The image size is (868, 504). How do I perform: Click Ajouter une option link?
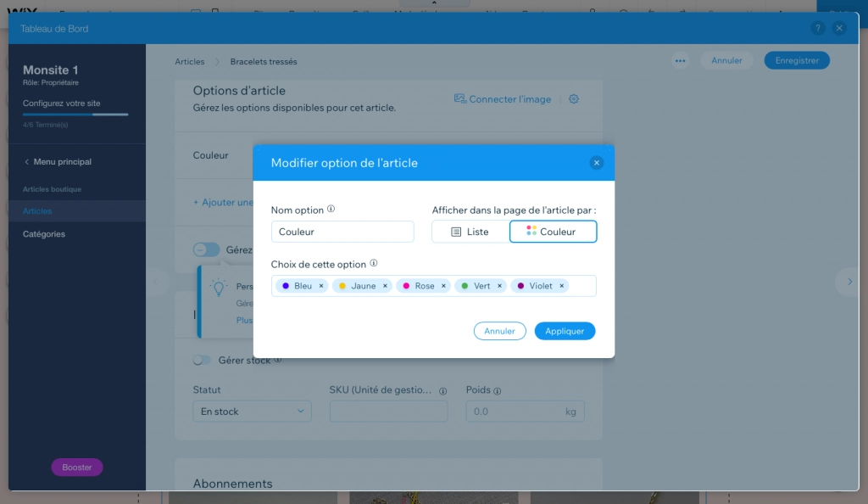click(x=223, y=202)
